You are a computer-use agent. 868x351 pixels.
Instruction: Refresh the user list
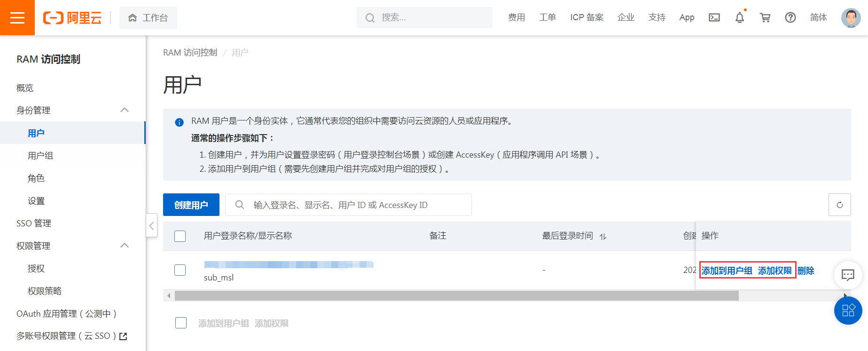(x=839, y=205)
